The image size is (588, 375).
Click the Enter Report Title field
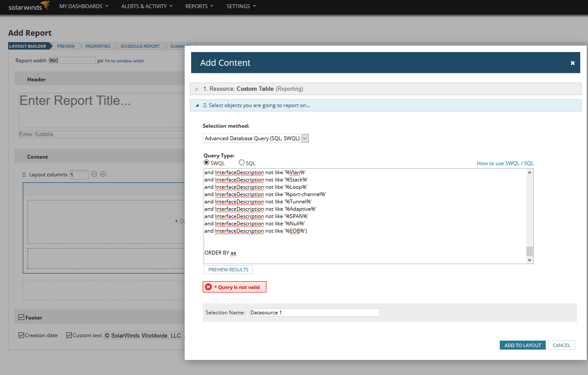[x=102, y=110]
